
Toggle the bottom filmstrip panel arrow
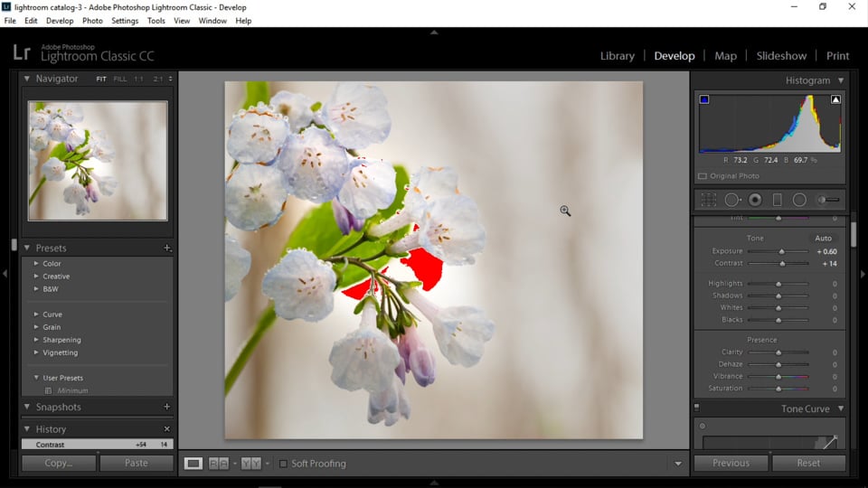pos(434,483)
